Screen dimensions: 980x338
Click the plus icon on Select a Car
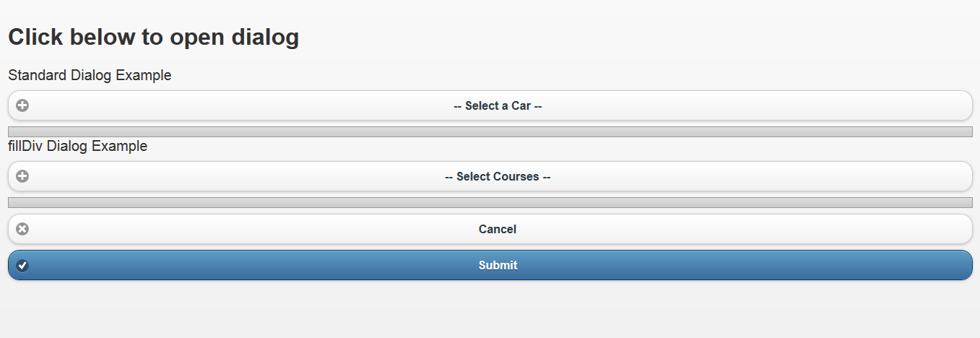coord(22,105)
